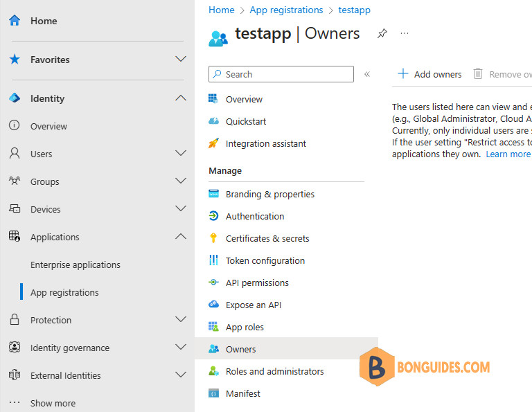The width and height of the screenshot is (532, 412).
Task: Click the Home breadcrumb link
Action: coord(221,10)
